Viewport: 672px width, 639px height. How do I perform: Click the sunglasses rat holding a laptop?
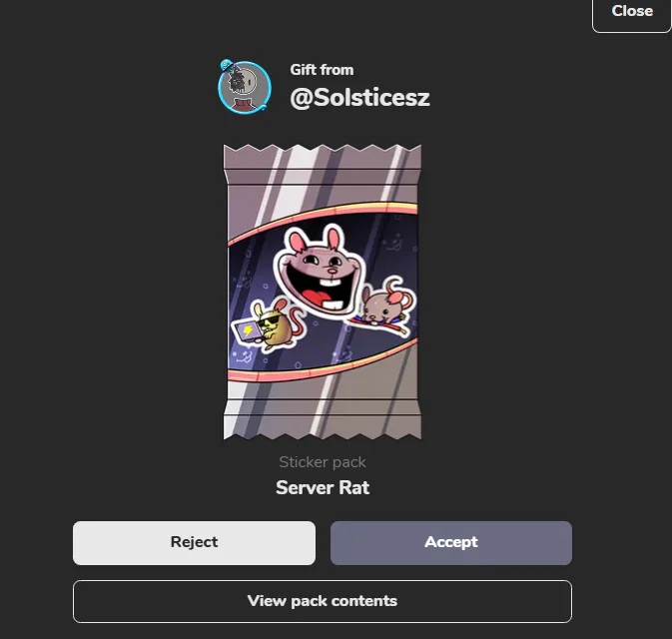[x=268, y=324]
